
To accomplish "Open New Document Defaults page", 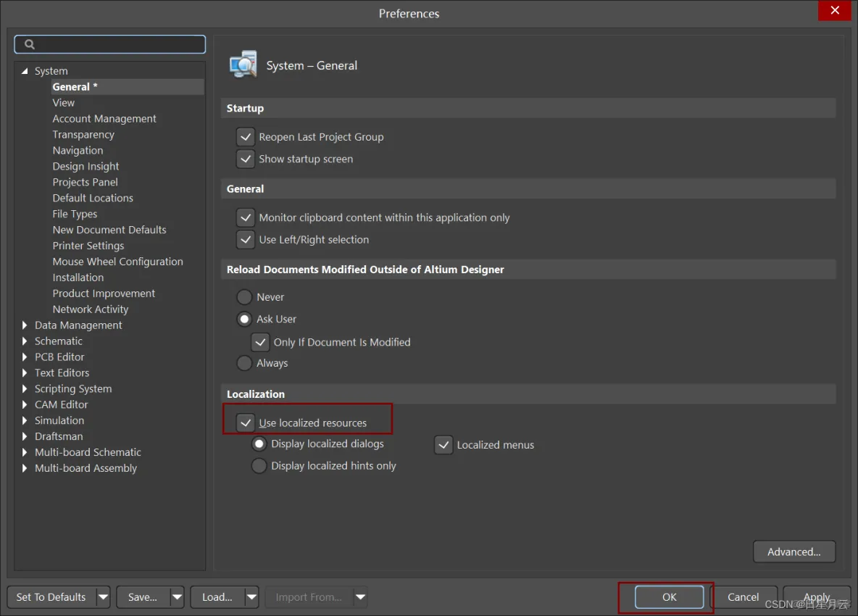I will pyautogui.click(x=109, y=230).
